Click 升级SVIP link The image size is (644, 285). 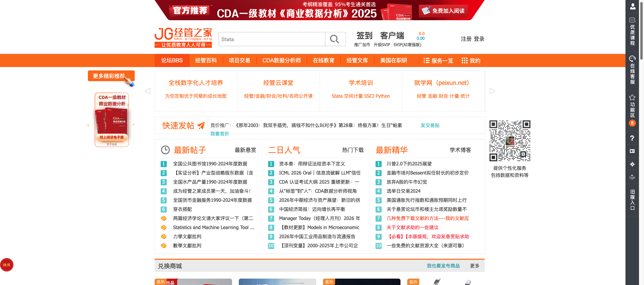(382, 44)
